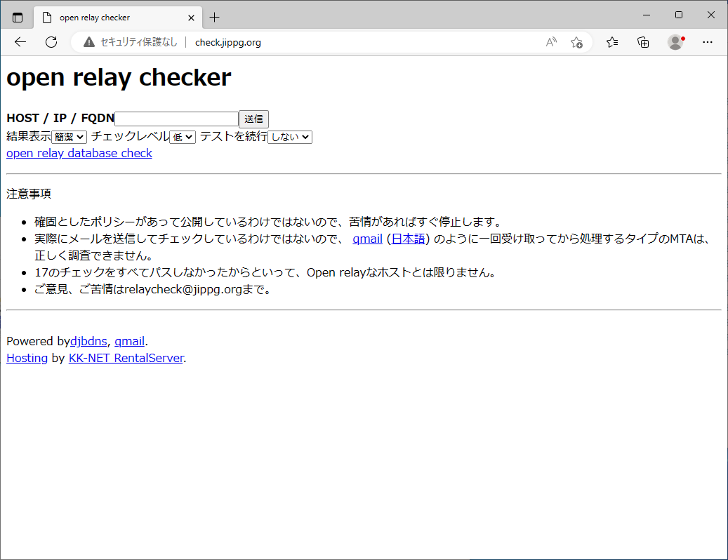Open the Collections icon
Screen dimensions: 728x560
tap(643, 42)
